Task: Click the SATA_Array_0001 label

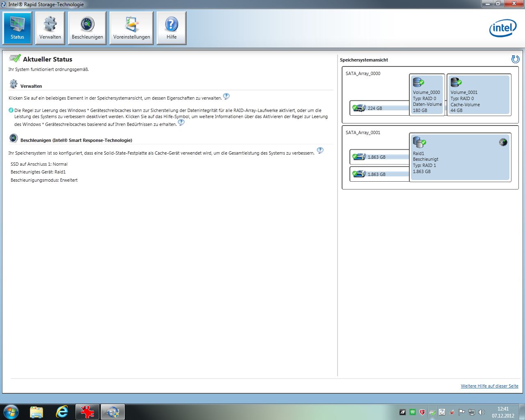Action: tap(363, 133)
